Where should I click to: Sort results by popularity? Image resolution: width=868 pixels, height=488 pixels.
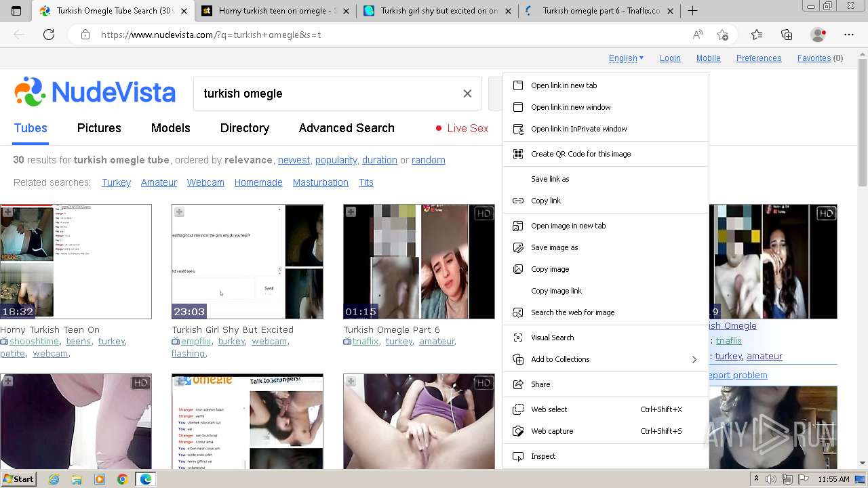(x=336, y=160)
